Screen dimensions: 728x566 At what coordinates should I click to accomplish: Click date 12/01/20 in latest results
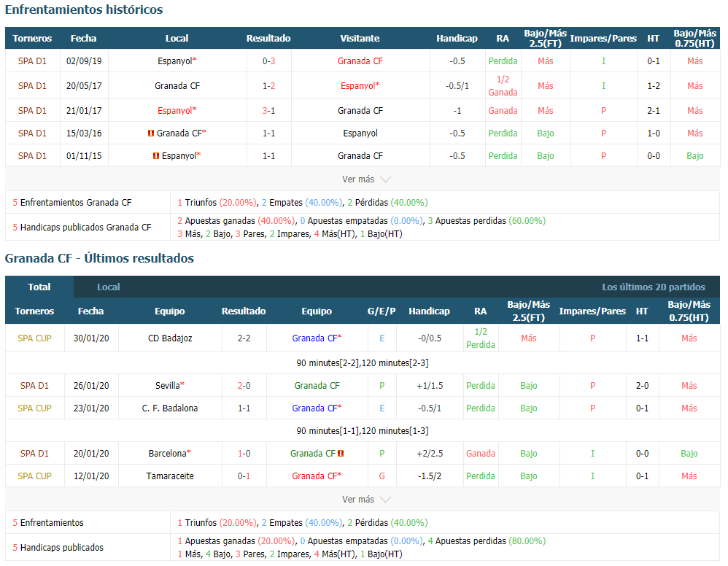point(91,476)
